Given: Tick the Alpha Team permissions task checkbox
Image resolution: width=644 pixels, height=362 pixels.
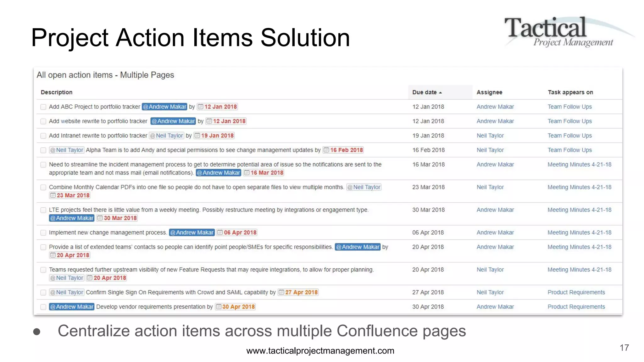Looking at the screenshot, I should tap(43, 151).
